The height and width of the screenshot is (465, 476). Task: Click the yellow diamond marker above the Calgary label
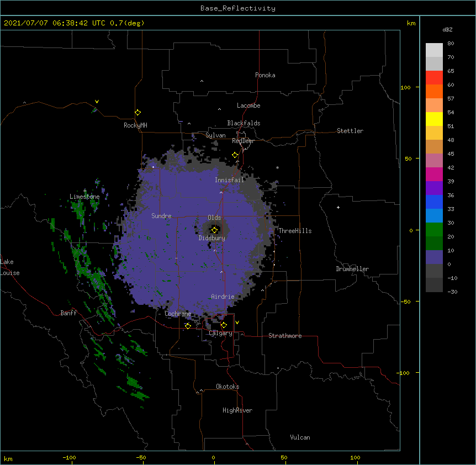224,325
